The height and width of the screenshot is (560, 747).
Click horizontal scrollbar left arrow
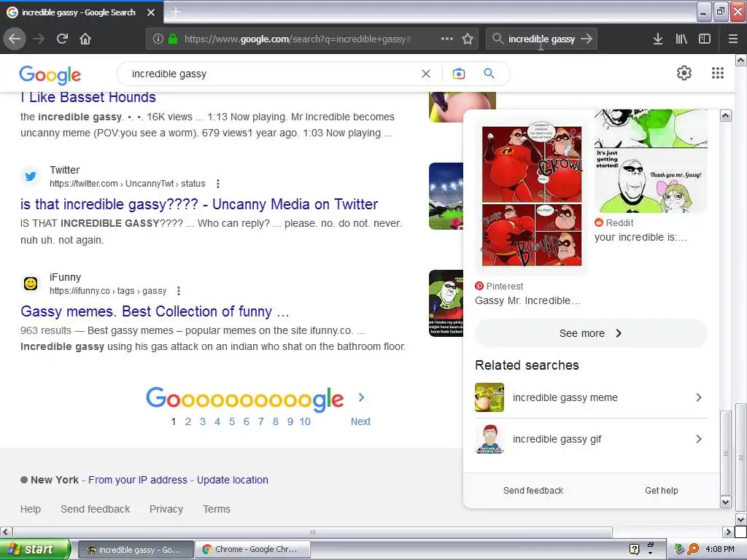(x=6, y=532)
